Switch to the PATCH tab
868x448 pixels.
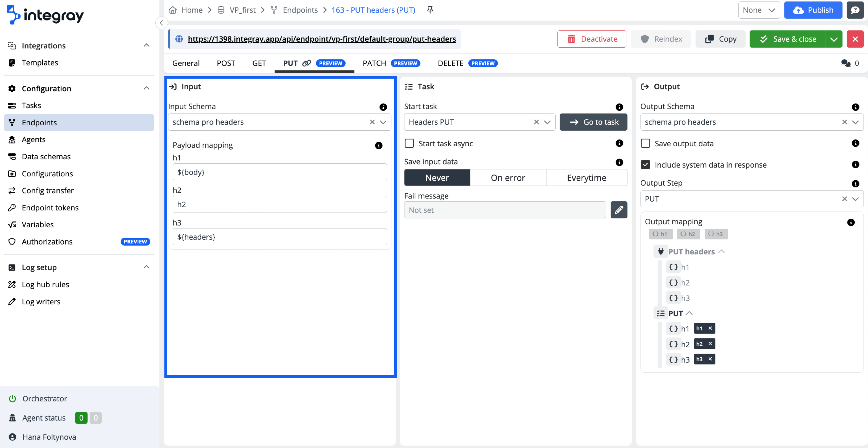[x=374, y=63]
